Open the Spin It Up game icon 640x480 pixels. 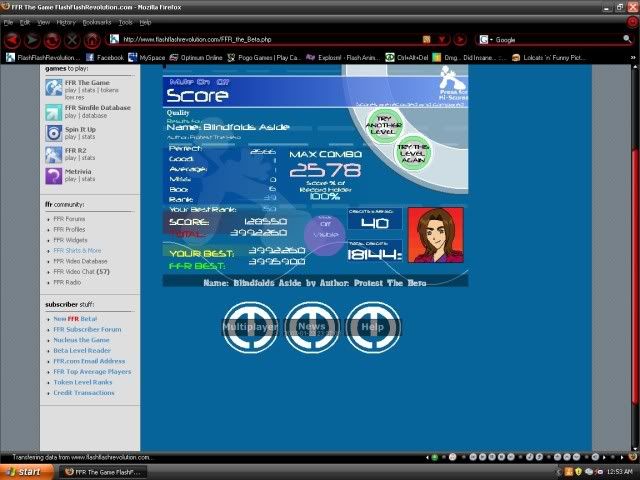tap(53, 132)
